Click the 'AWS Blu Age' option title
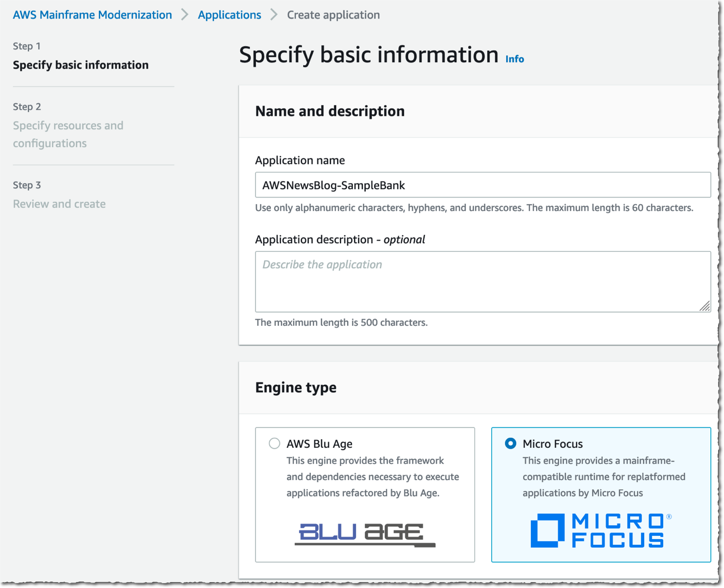The height and width of the screenshot is (588, 724). coord(319,444)
